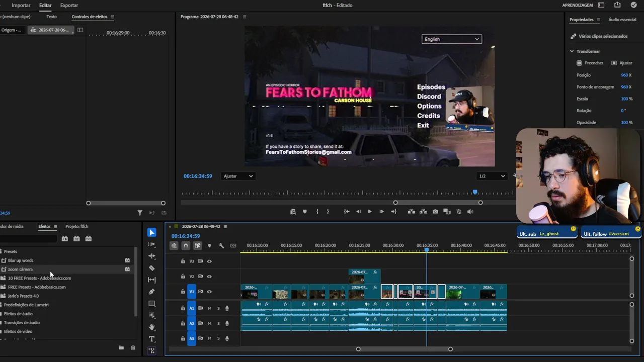Select the Type tool
Viewport: 644px width, 362px height.
coord(152,339)
